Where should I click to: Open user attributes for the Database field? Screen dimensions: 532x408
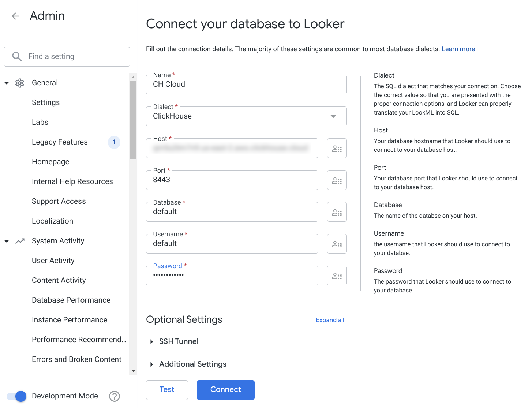coord(337,212)
